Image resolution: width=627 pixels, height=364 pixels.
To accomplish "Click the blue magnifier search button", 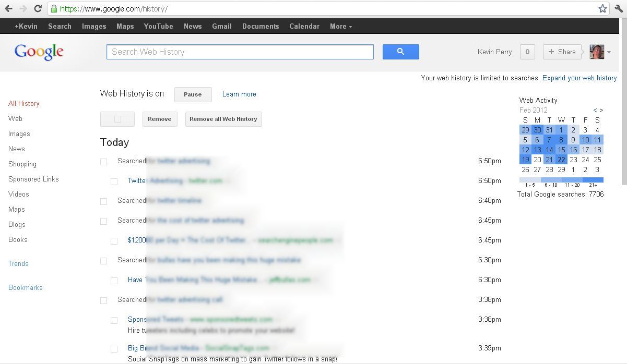I will point(401,52).
